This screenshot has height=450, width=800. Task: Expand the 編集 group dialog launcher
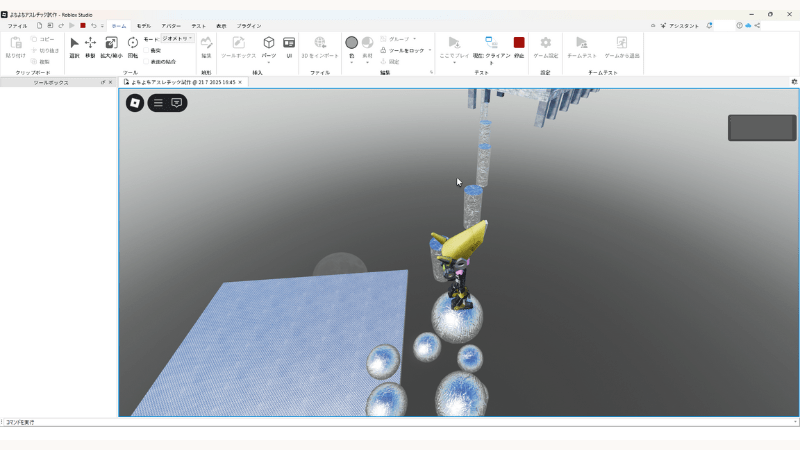point(432,72)
